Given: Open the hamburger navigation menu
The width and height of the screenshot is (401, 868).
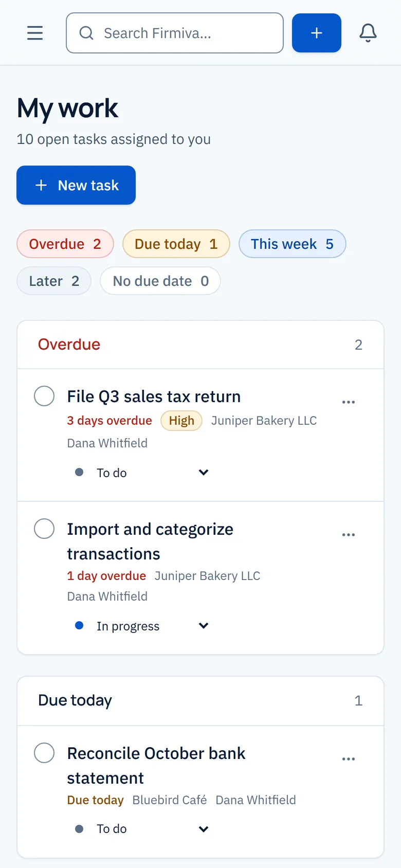Looking at the screenshot, I should point(35,33).
